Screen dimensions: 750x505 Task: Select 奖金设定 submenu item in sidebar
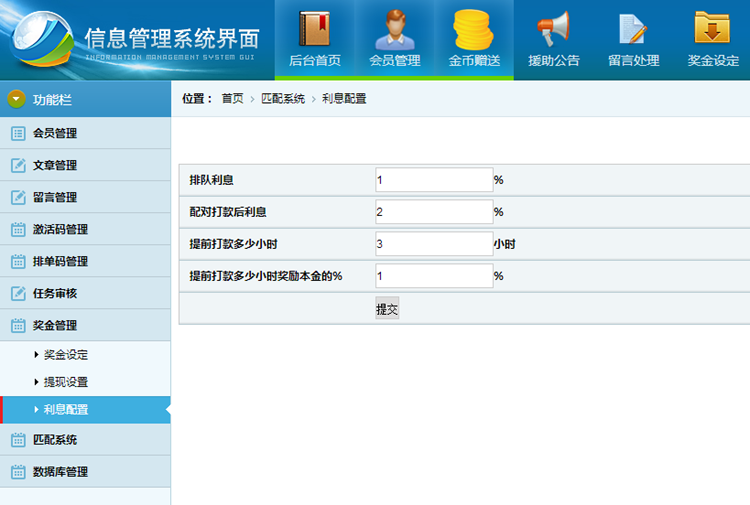(66, 355)
